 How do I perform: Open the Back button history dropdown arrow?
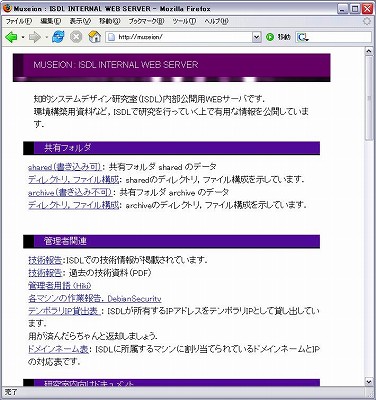23,37
